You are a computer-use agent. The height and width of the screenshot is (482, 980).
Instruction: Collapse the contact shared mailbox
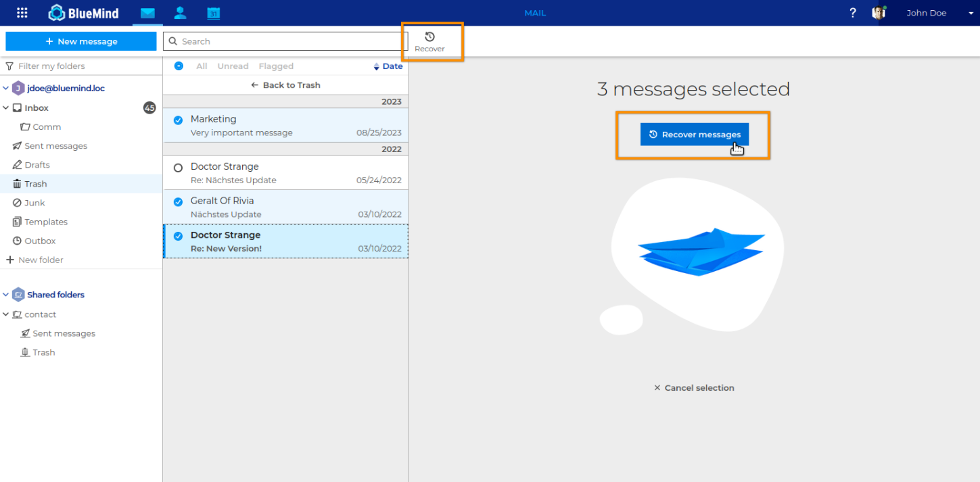click(x=6, y=314)
